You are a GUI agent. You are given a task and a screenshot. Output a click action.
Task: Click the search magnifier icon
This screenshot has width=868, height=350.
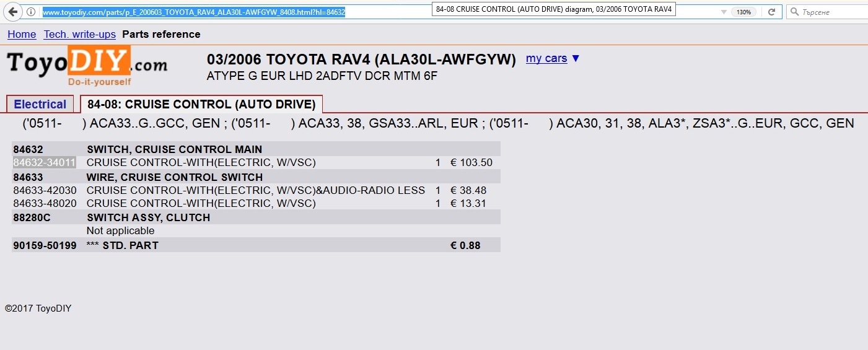point(794,12)
